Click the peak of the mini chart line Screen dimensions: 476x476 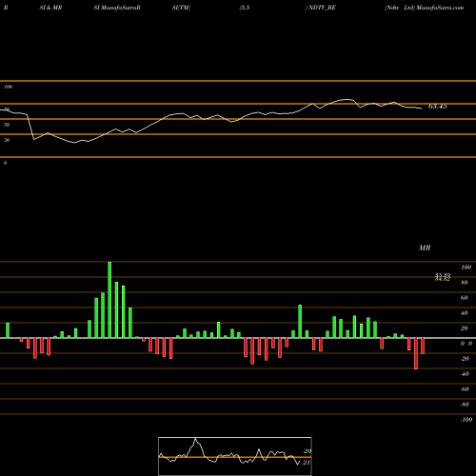(x=195, y=439)
